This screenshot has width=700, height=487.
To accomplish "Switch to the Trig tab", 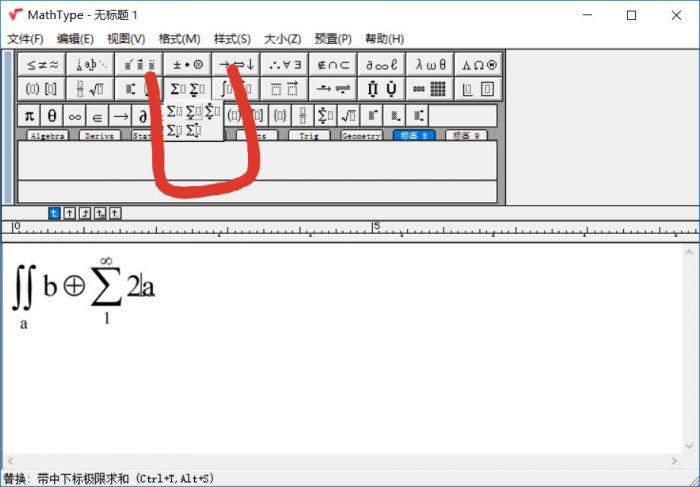I will coord(308,136).
